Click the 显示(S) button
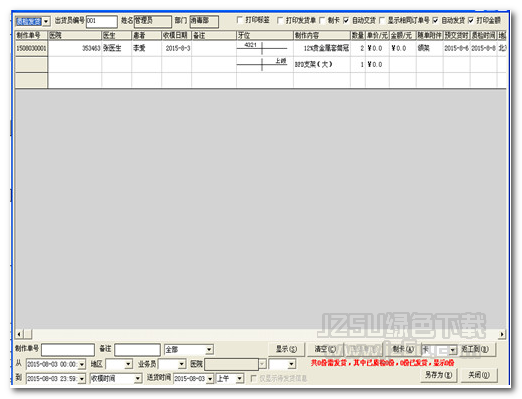This screenshot has height=399, width=522. pos(286,349)
